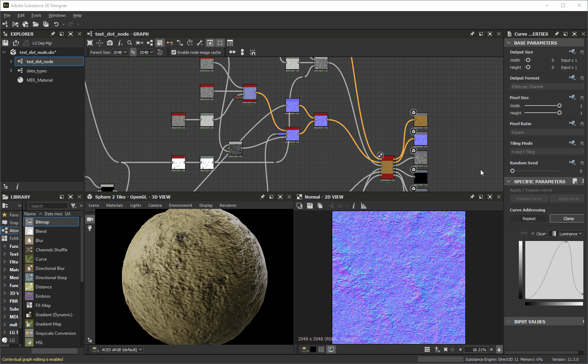Open the Tools menu in the menu bar
The image size is (588, 364).
36,15
